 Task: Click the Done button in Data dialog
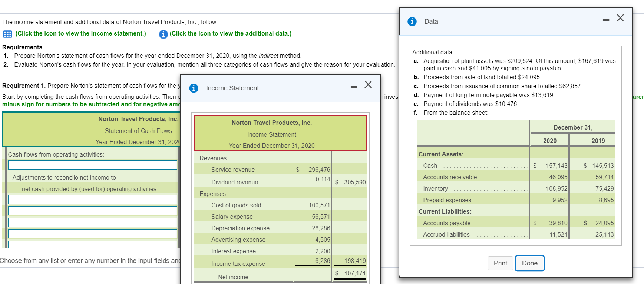[x=529, y=263]
